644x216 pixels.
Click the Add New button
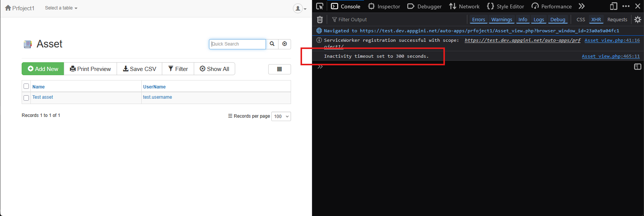point(43,69)
